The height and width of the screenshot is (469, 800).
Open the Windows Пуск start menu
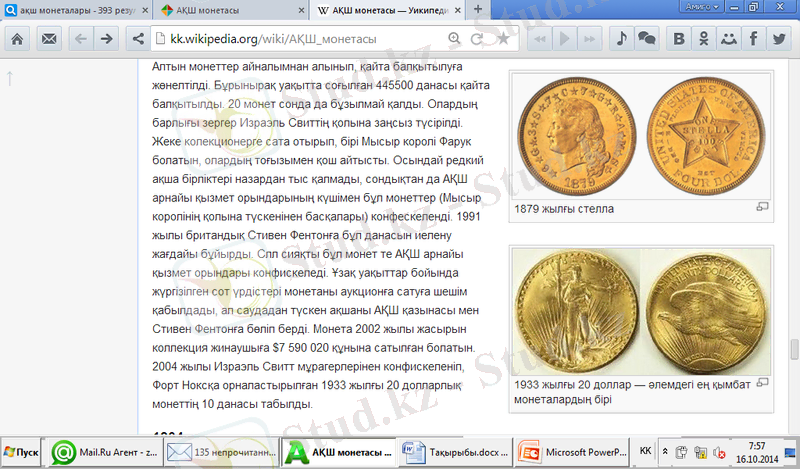(x=21, y=452)
